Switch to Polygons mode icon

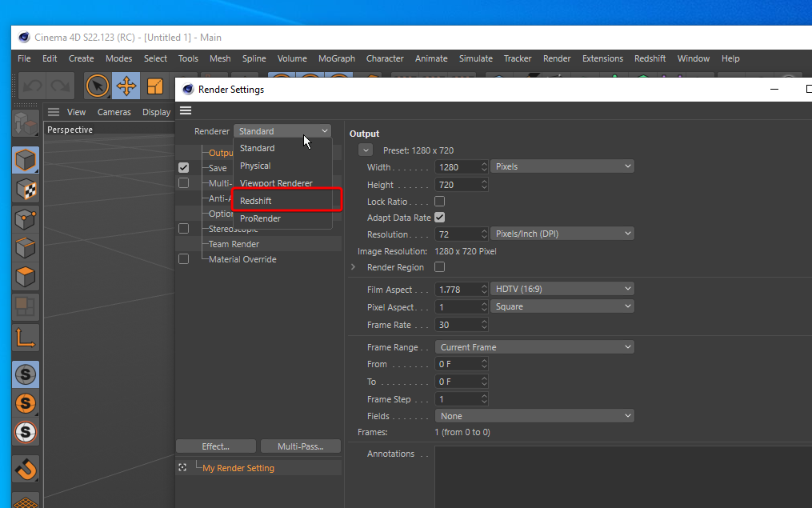(26, 277)
